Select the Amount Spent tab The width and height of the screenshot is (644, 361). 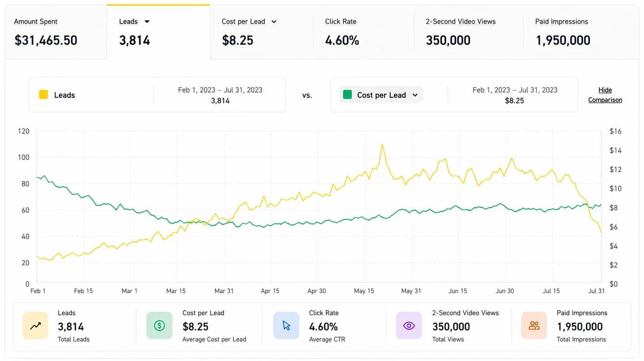[x=56, y=32]
